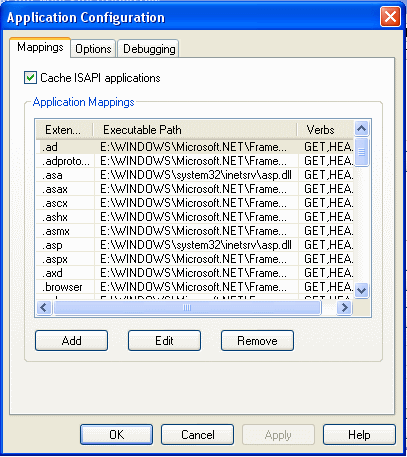Viewport: 407px width, 457px height.
Task: Click the vertical scrollbar thumb
Action: (x=362, y=152)
